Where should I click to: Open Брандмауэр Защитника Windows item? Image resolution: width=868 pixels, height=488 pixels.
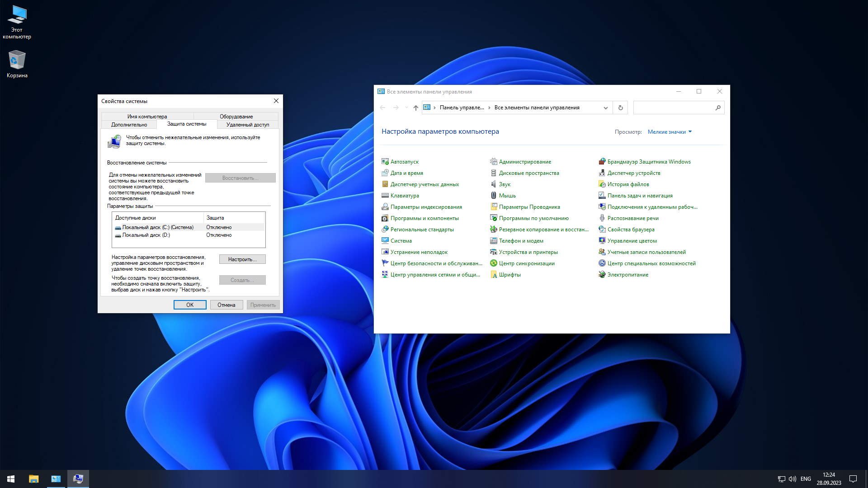649,162
